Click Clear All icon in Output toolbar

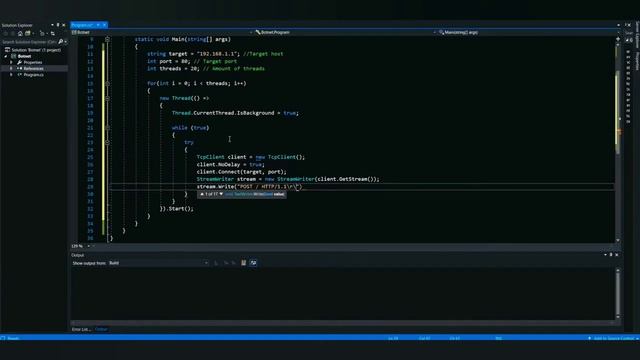243,263
